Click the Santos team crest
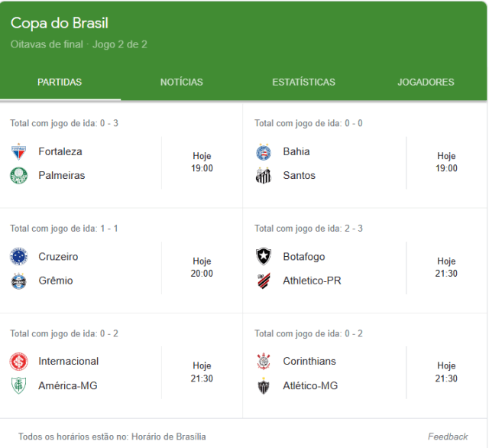This screenshot has height=448, width=489. coord(264,176)
